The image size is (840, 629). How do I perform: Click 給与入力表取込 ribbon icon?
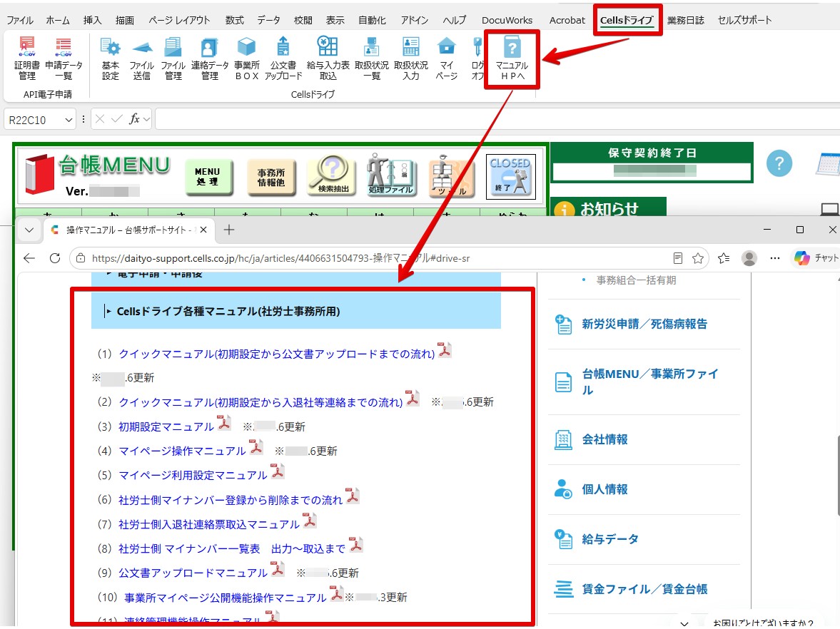pyautogui.click(x=328, y=58)
